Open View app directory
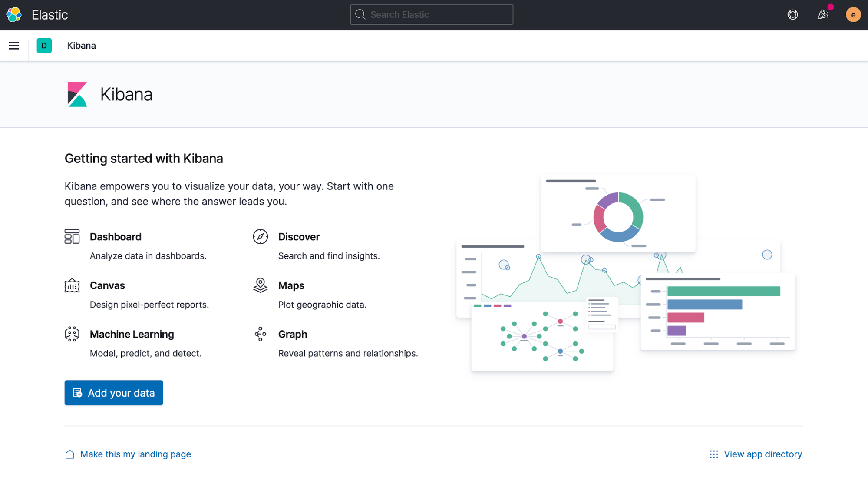868x484 pixels. (x=763, y=454)
